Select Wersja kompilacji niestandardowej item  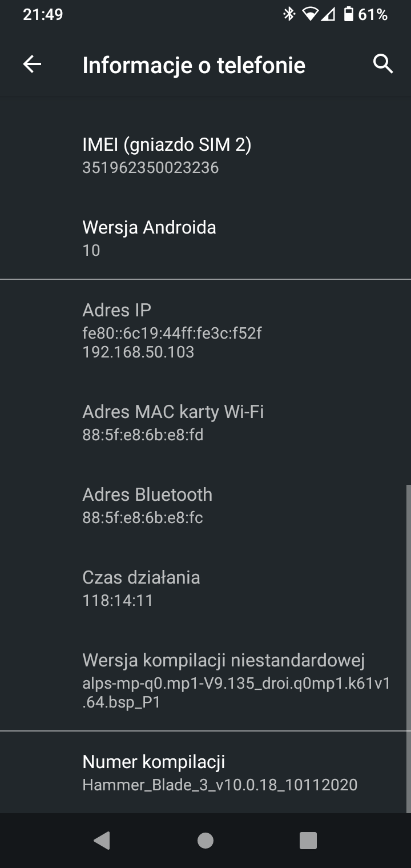(205, 681)
